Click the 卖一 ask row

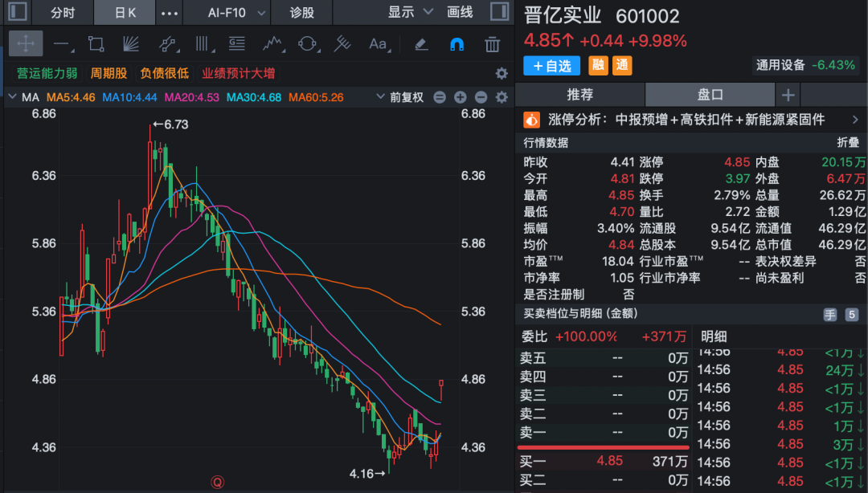point(604,432)
